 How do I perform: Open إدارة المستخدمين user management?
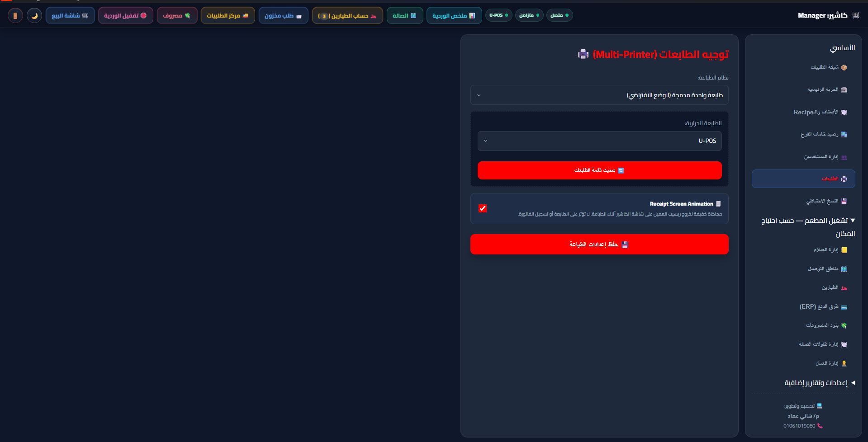(x=803, y=157)
